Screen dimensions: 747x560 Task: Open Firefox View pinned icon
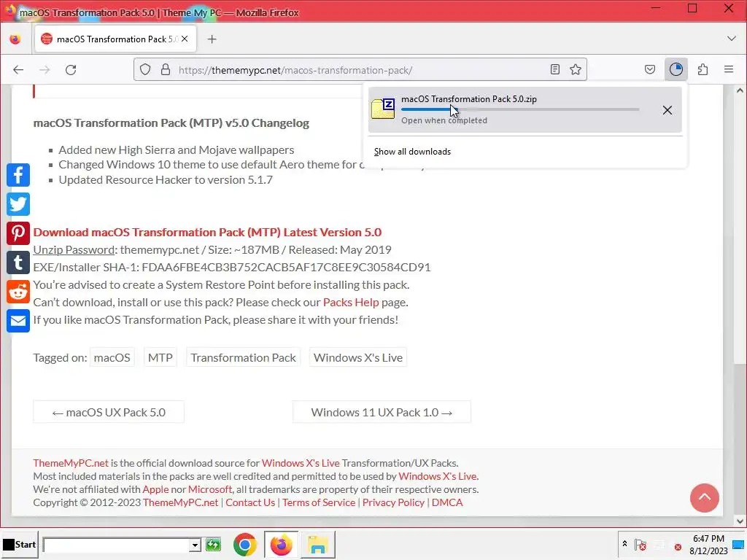(15, 39)
